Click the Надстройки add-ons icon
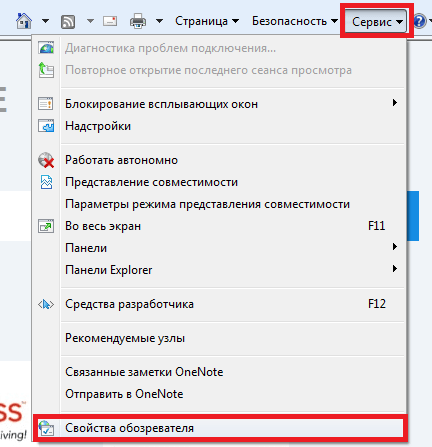 46,126
